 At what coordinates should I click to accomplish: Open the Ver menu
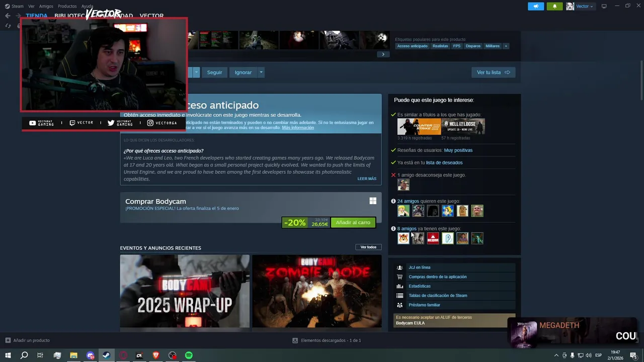point(31,6)
